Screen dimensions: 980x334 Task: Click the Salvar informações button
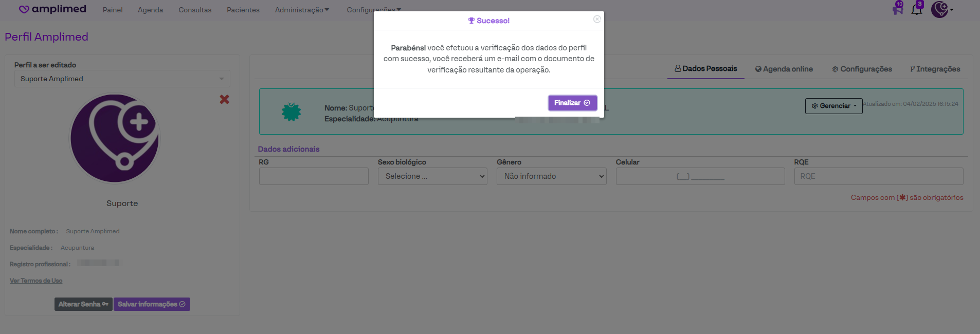pos(152,304)
